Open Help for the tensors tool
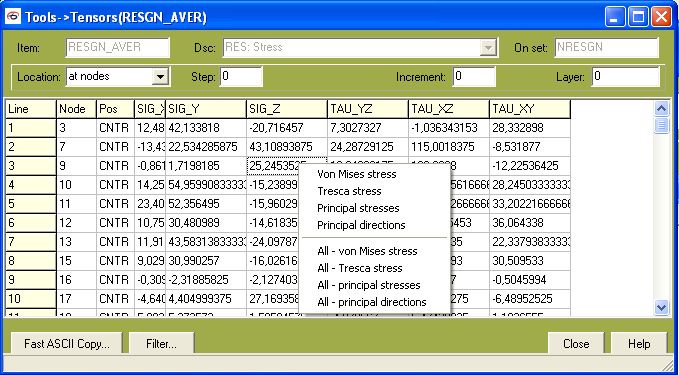Image resolution: width=679 pixels, height=375 pixels. click(x=639, y=344)
